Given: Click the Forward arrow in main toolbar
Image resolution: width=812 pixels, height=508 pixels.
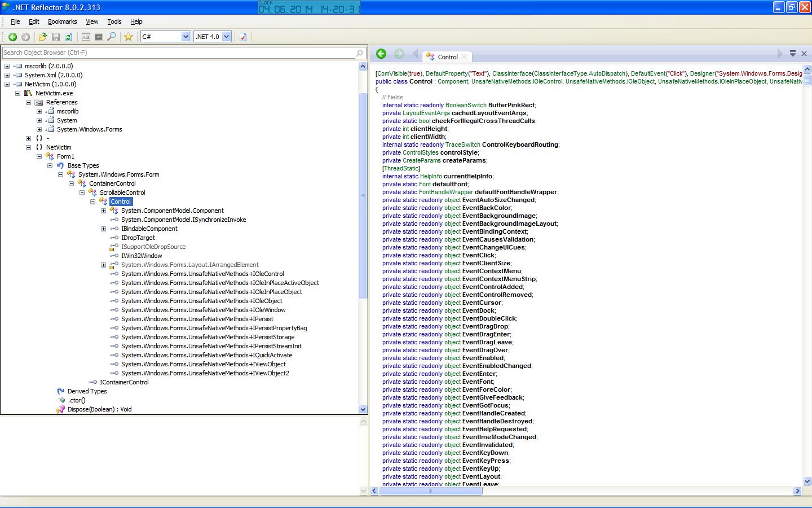Looking at the screenshot, I should 25,37.
